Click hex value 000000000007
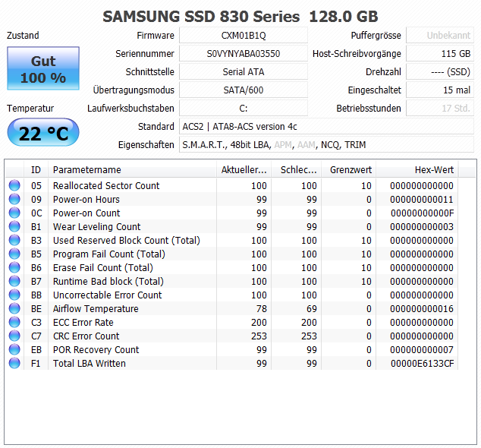 coord(422,349)
